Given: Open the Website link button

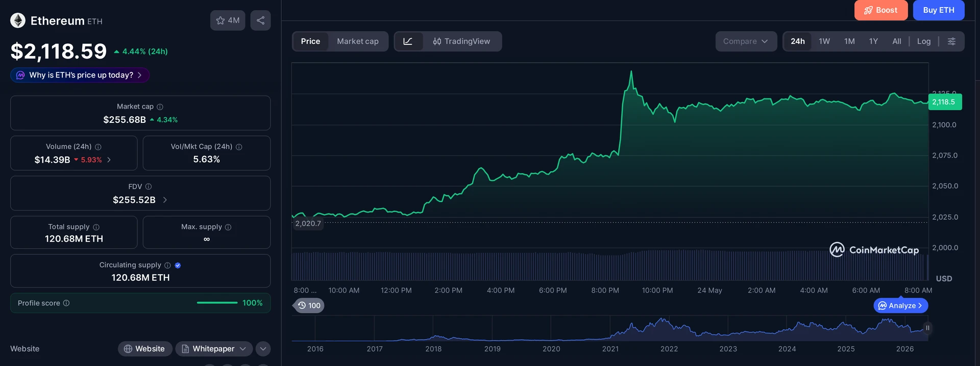Looking at the screenshot, I should click(145, 349).
